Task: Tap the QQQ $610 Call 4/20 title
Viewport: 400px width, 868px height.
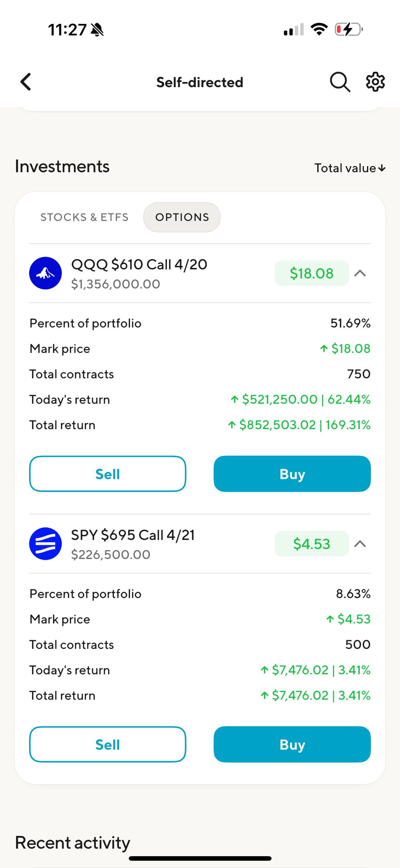Action: (139, 265)
